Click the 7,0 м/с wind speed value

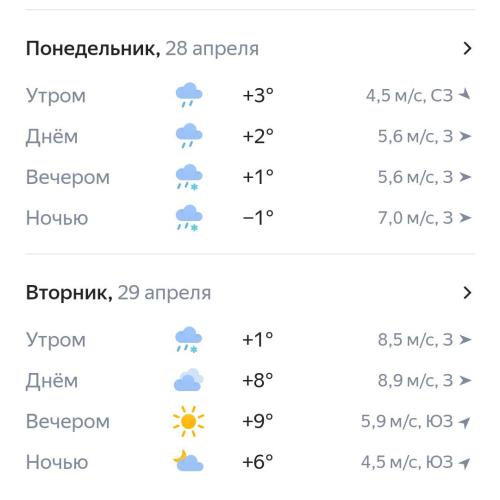tap(407, 218)
